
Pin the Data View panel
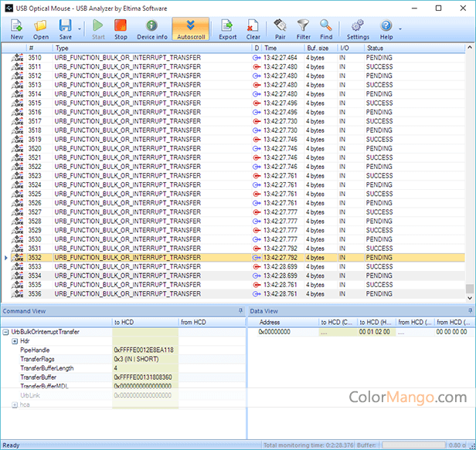(470, 310)
